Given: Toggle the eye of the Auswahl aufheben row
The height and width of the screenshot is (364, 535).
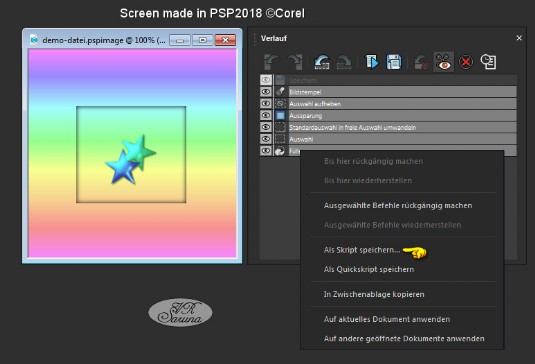Looking at the screenshot, I should [x=266, y=104].
